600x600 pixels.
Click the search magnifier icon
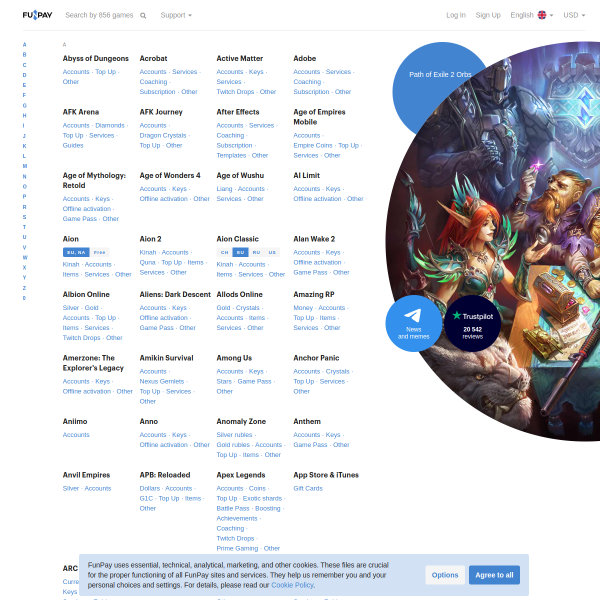(143, 16)
